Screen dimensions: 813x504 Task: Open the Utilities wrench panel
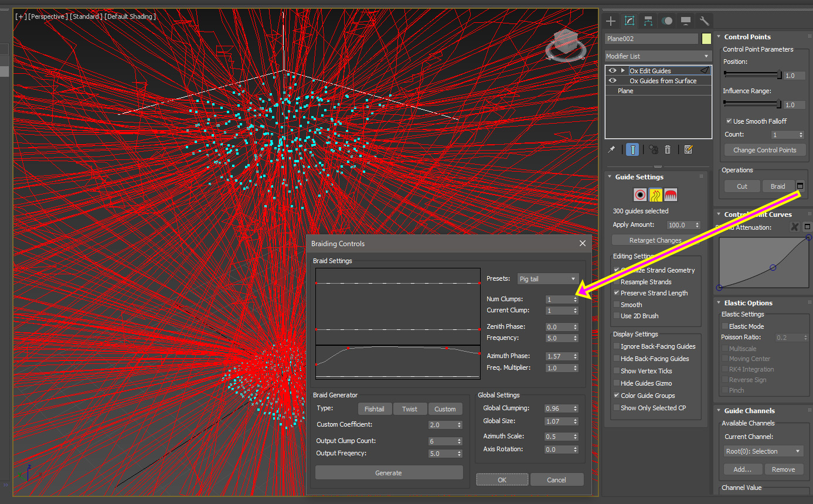[x=705, y=21]
